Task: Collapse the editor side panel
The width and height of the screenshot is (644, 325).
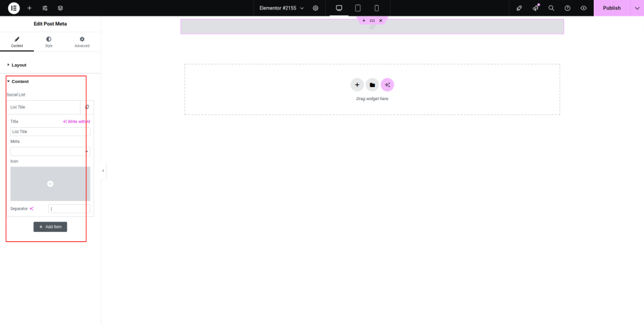Action: (103, 170)
